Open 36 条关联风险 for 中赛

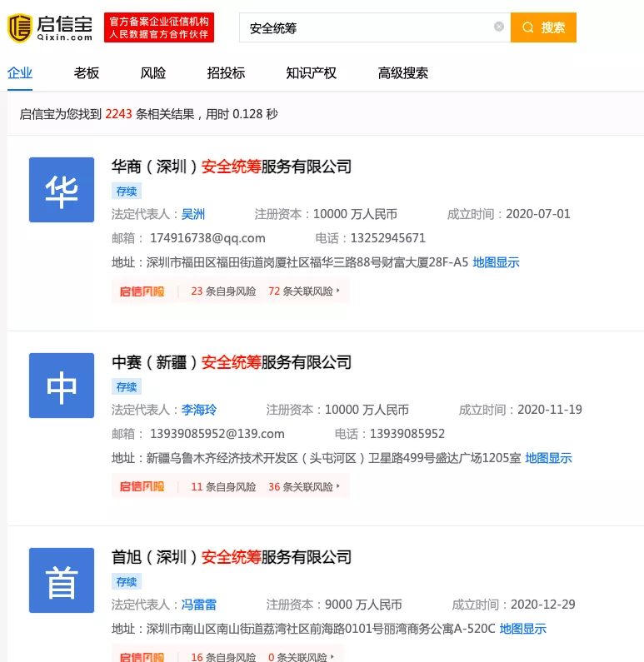pyautogui.click(x=301, y=487)
